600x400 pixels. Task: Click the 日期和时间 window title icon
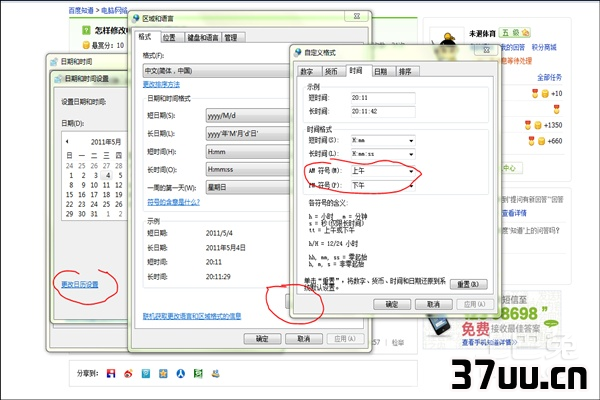tap(54, 62)
